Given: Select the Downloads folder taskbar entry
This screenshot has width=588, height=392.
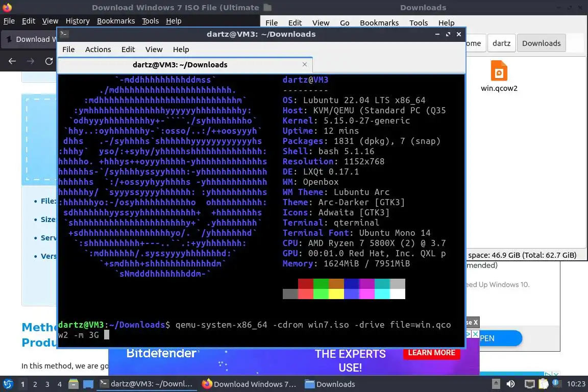Looking at the screenshot, I should [330, 384].
